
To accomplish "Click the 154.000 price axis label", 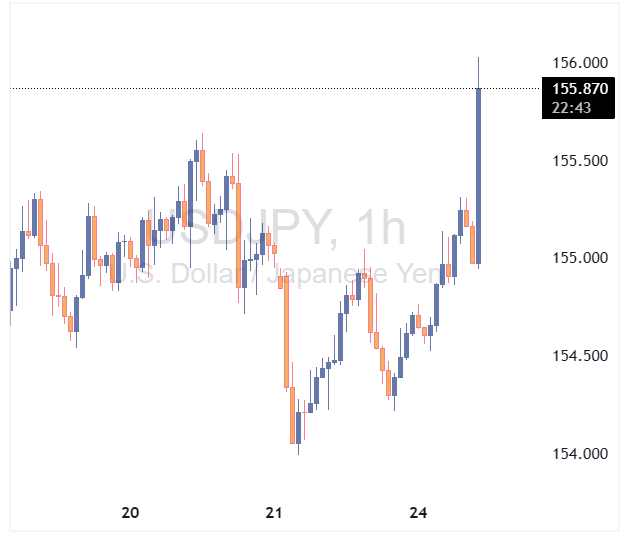I will pyautogui.click(x=578, y=454).
